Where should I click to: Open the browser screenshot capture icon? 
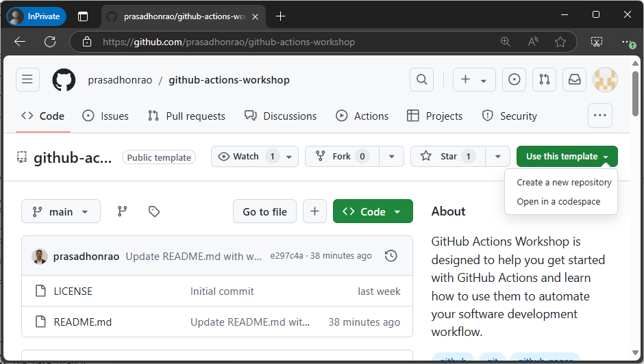pyautogui.click(x=596, y=42)
